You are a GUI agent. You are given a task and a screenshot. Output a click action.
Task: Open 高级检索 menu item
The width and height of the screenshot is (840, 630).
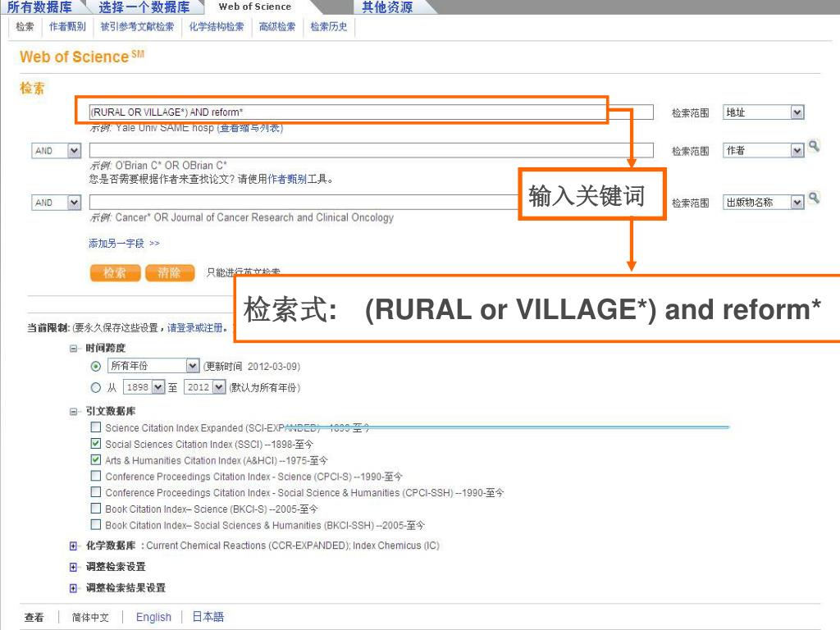(x=277, y=26)
